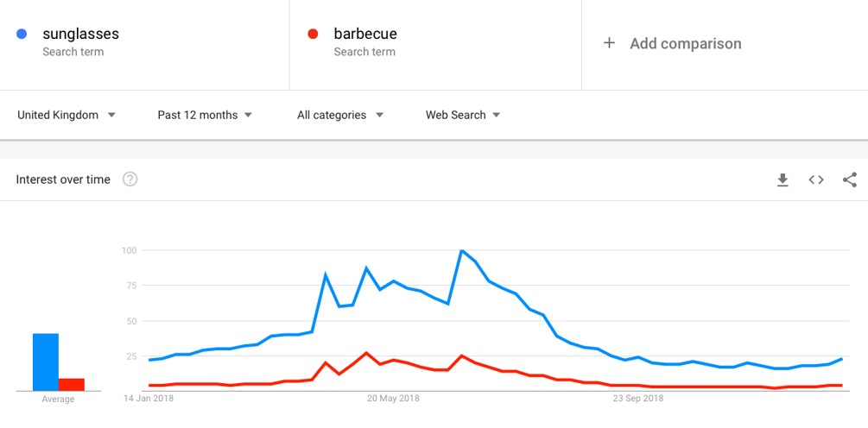Screen dimensions: 868x428
Task: Edit the barbecue search term
Action: [x=365, y=34]
